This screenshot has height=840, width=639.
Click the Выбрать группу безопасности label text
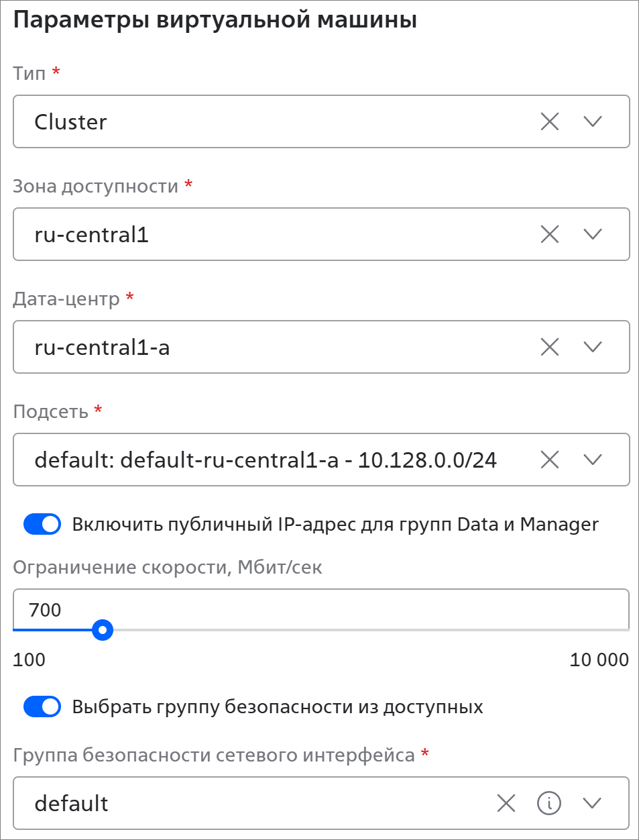tap(278, 707)
